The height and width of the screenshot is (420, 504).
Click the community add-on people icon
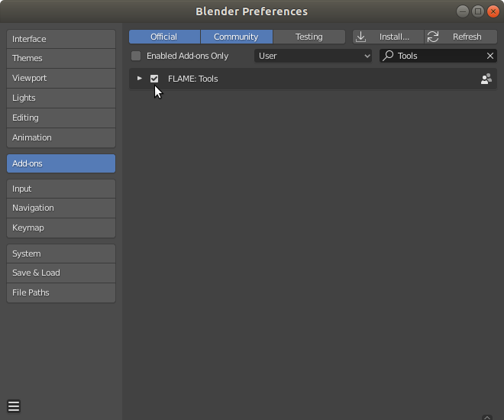[486, 79]
